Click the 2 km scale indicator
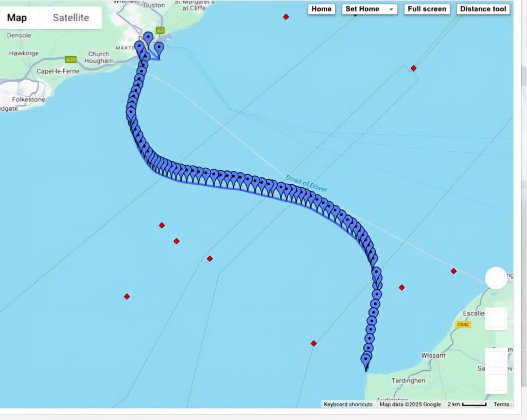Screen dimensions: 527x420 [467, 404]
